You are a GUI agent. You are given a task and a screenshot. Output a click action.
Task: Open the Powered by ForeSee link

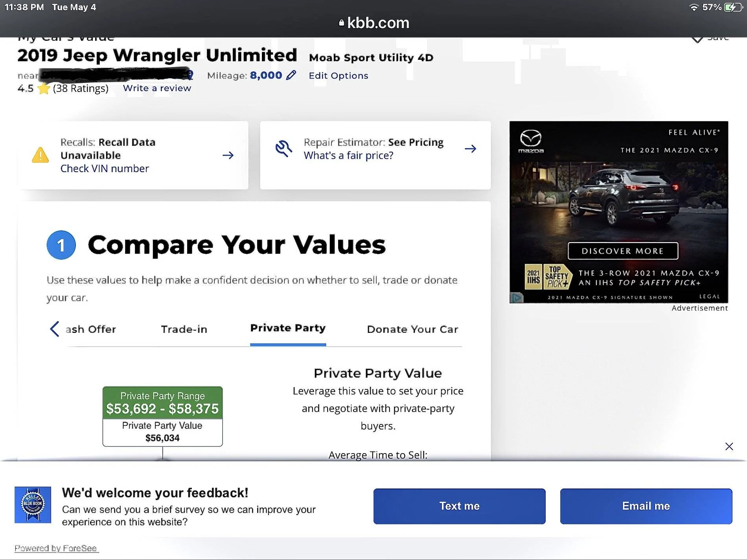pyautogui.click(x=57, y=548)
